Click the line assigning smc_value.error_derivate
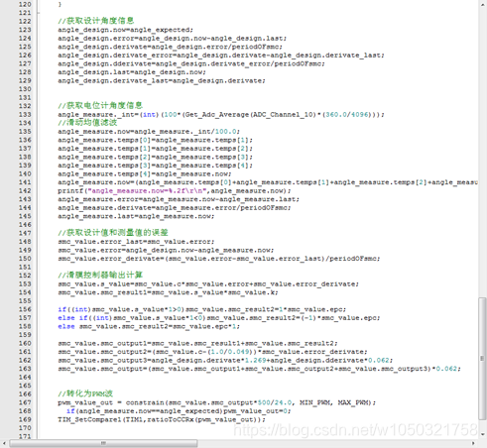 coord(219,259)
